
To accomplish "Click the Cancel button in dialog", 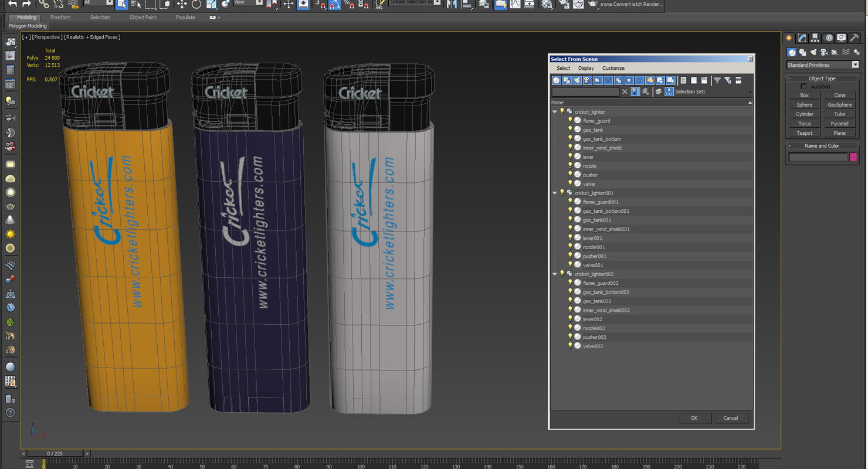I will (730, 418).
